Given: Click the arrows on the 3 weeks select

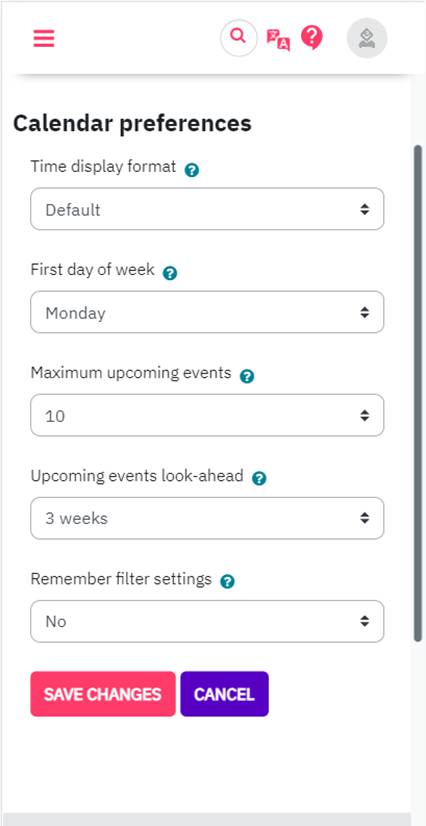Looking at the screenshot, I should pos(364,518).
